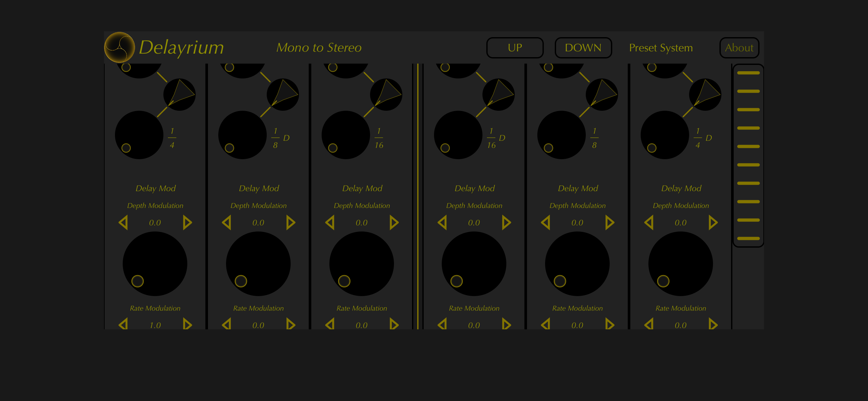868x401 pixels.
Task: Open the Preset System menu
Action: [660, 48]
